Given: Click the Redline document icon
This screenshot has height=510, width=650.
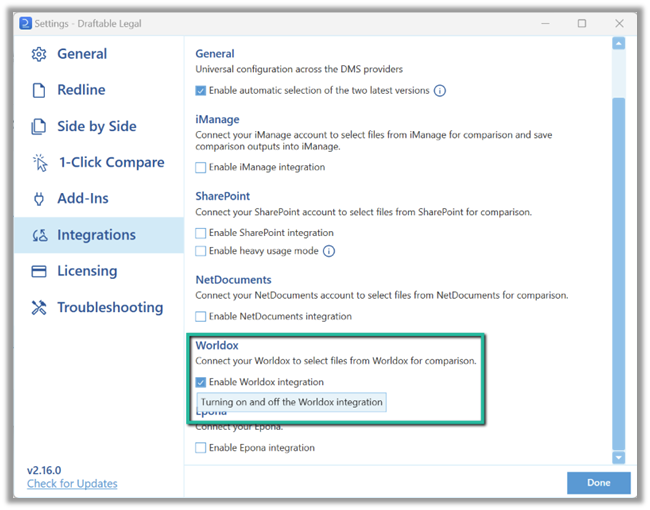Looking at the screenshot, I should click(39, 90).
